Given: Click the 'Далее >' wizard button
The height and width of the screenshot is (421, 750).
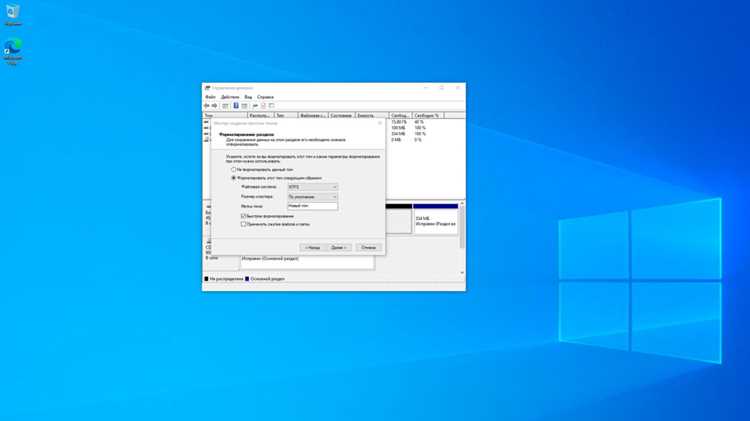Looking at the screenshot, I should (339, 247).
